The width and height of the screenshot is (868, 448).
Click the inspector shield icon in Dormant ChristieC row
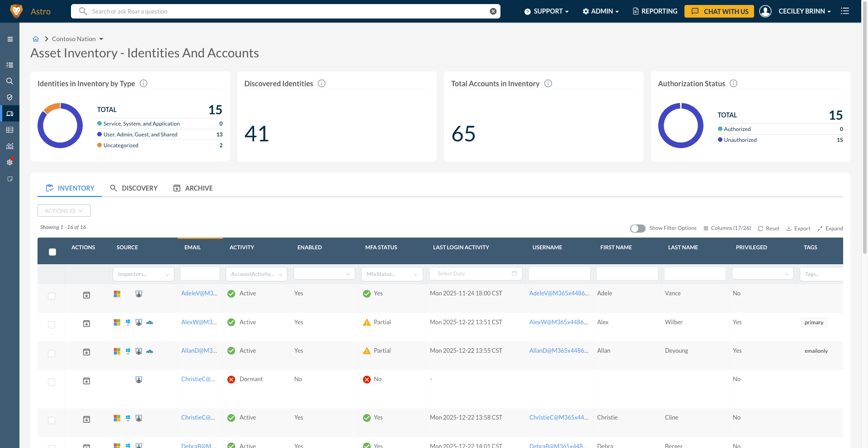(x=139, y=380)
